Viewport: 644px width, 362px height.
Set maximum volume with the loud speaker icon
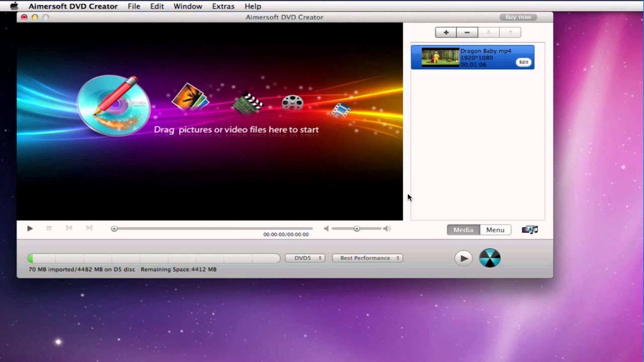coord(387,229)
